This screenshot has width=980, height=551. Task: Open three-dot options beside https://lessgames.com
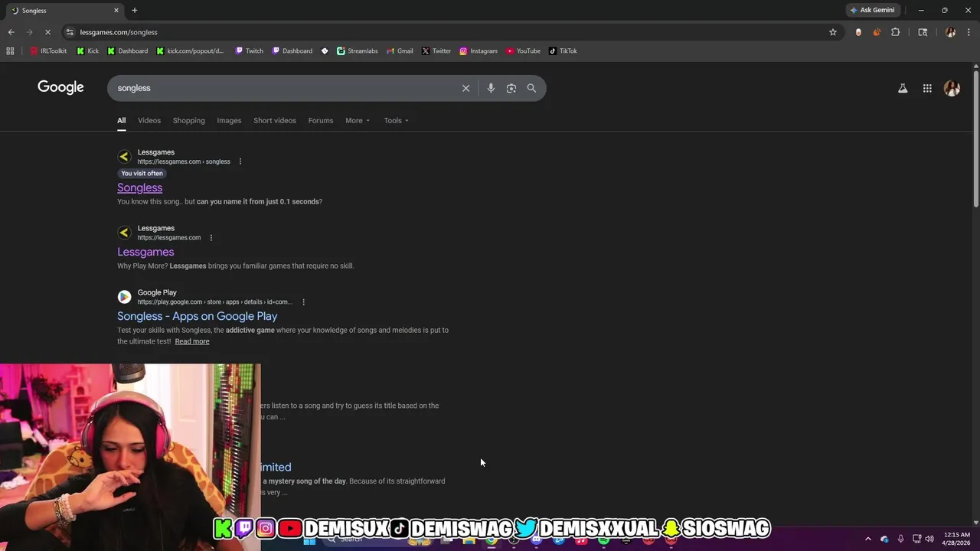[x=211, y=237]
